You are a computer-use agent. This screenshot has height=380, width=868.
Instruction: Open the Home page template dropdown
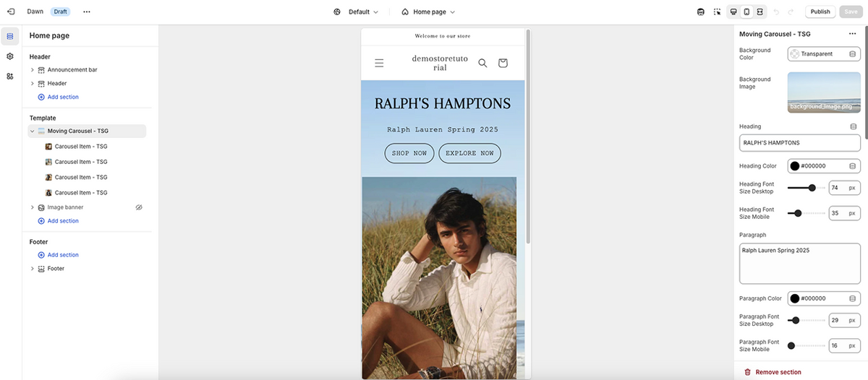pyautogui.click(x=428, y=12)
